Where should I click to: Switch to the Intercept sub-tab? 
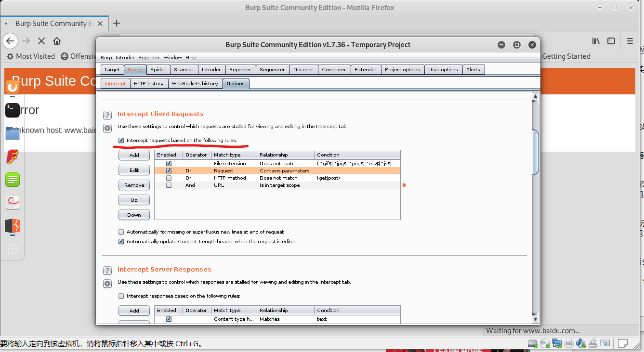pyautogui.click(x=115, y=84)
